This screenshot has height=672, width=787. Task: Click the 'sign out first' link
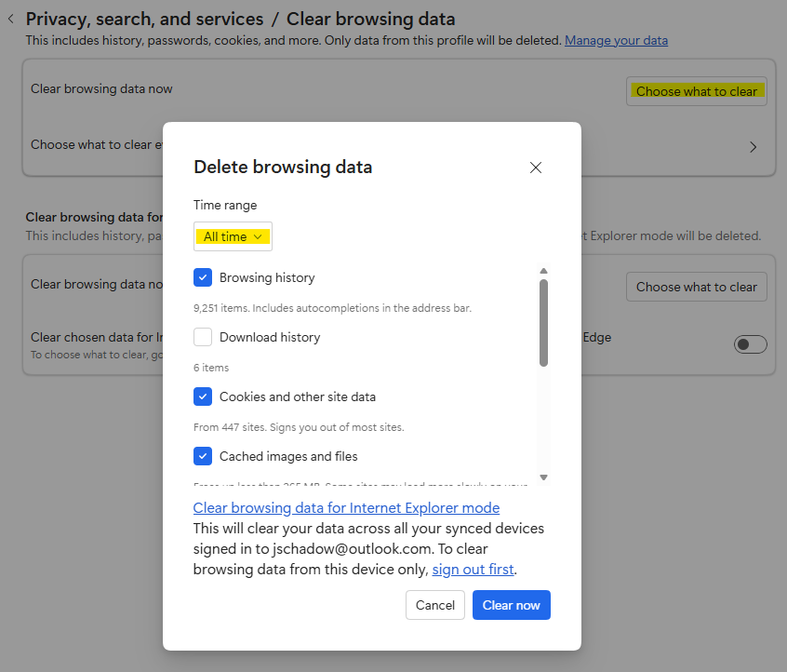point(473,569)
